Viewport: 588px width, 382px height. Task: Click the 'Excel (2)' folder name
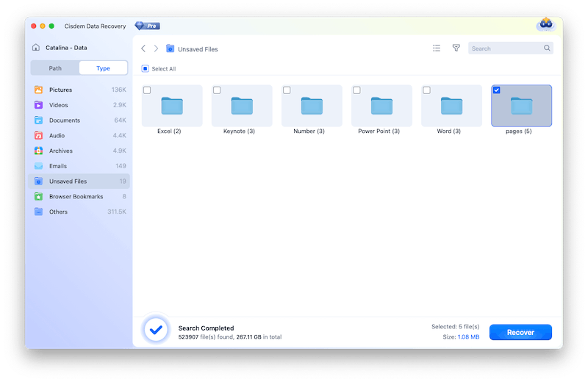(169, 131)
